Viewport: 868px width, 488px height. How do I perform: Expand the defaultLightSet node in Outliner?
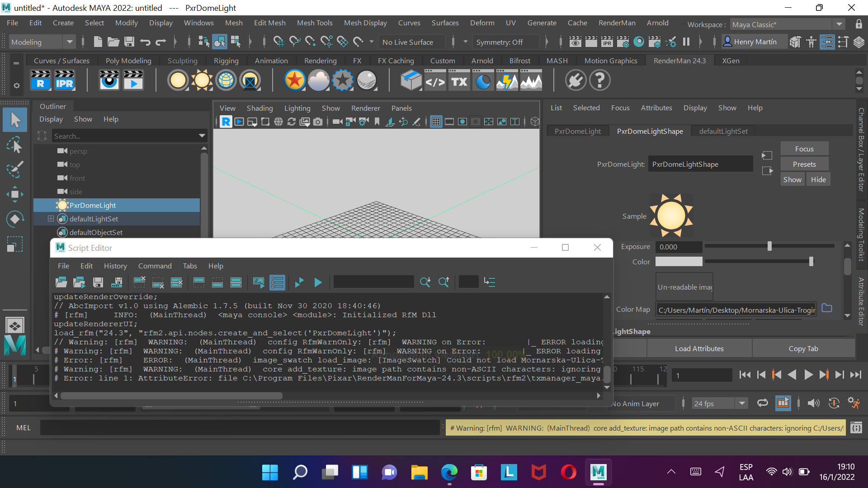[51, 219]
